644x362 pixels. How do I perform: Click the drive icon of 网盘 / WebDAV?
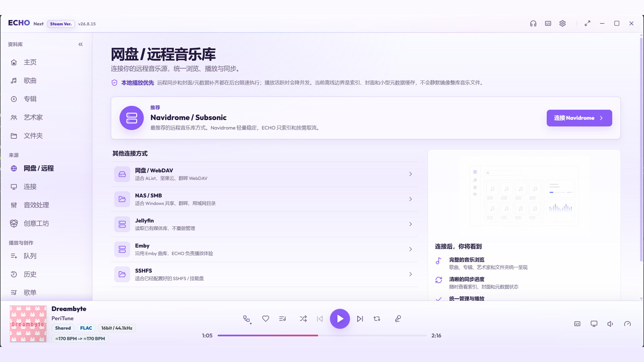(x=122, y=174)
